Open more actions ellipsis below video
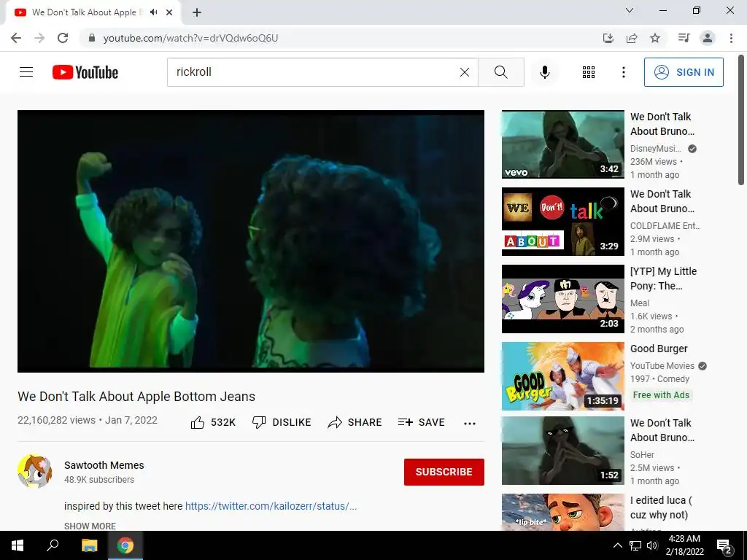Image resolution: width=747 pixels, height=560 pixels. [x=470, y=424]
